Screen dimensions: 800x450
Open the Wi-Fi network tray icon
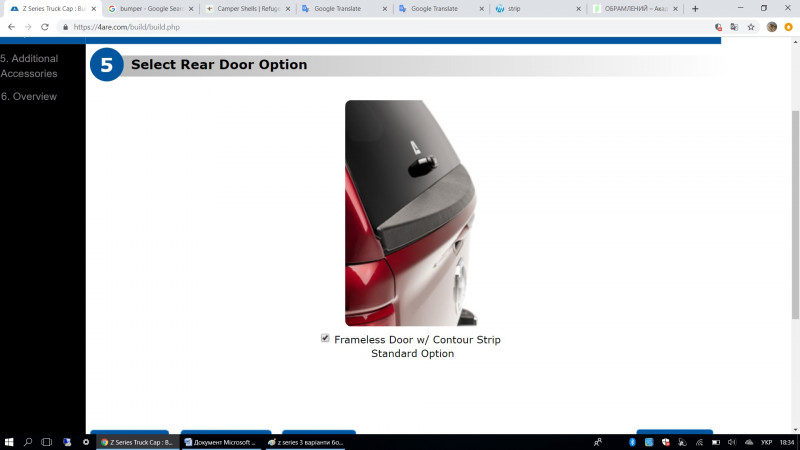coord(699,442)
